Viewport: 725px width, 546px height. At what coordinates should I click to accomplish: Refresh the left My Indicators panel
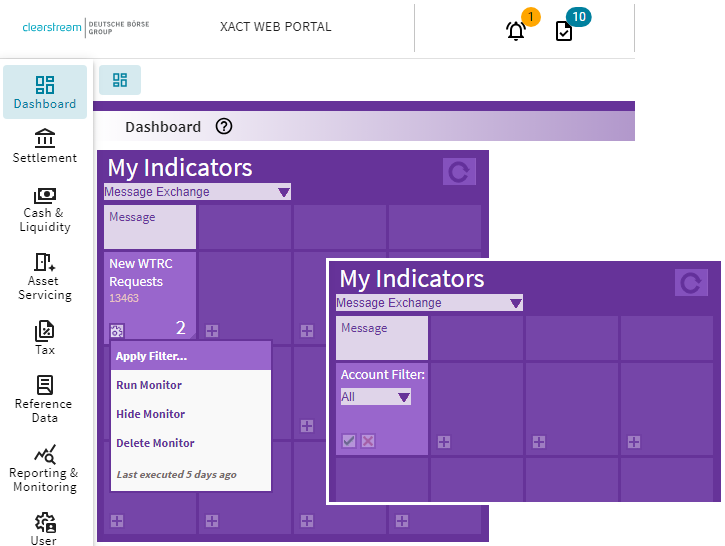point(459,172)
